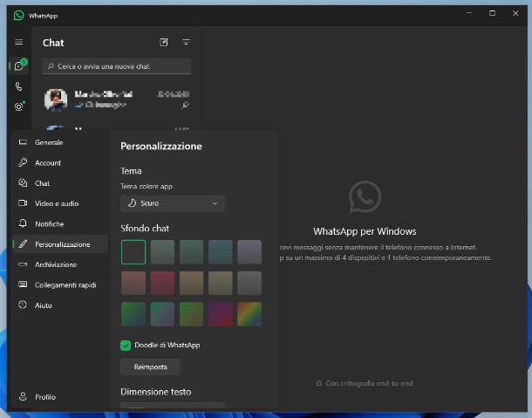Select the dark green swatch in third row
The image size is (532, 418).
pyautogui.click(x=133, y=314)
